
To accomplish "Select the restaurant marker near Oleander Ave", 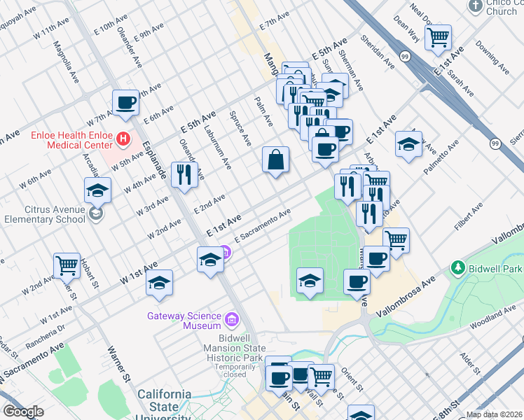I will pos(184,176).
